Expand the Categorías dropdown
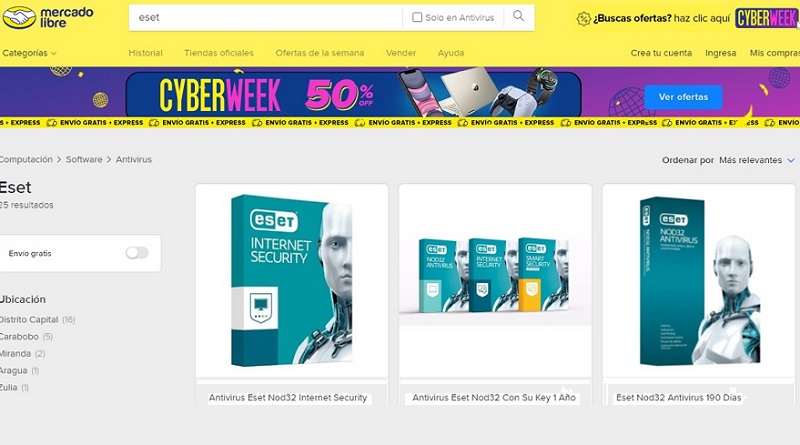 tap(29, 53)
